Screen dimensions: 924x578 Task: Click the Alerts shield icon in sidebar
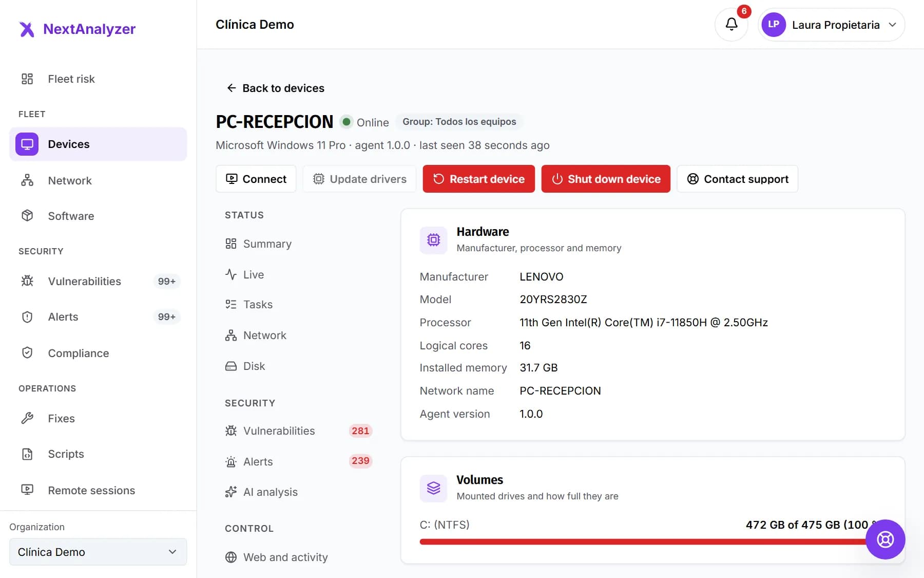[x=27, y=316]
